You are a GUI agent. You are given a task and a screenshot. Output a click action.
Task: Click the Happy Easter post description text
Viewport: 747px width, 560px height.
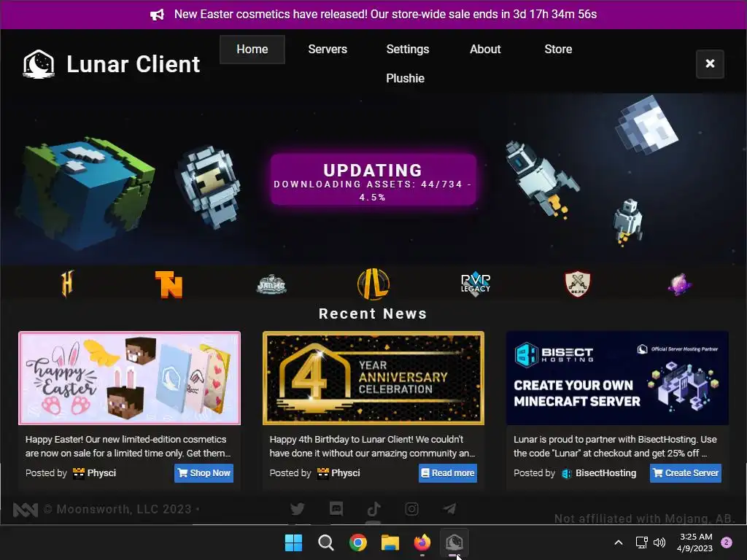click(128, 446)
